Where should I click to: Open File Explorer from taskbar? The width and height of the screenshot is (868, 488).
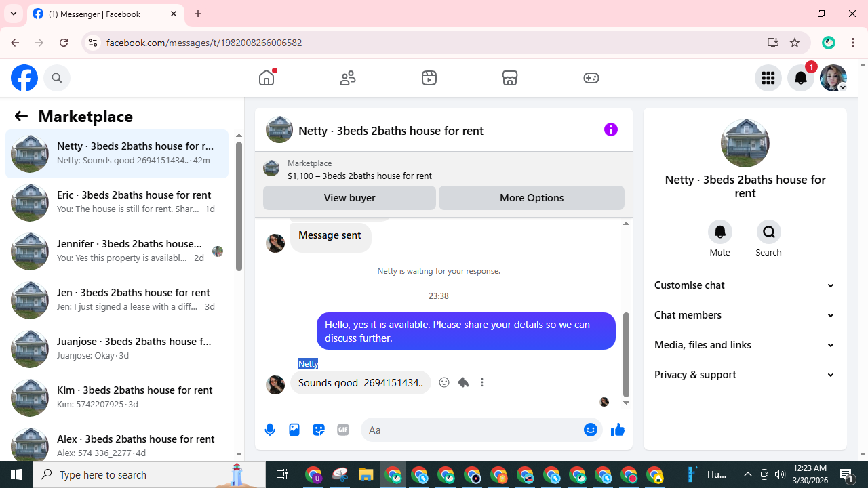(x=366, y=474)
